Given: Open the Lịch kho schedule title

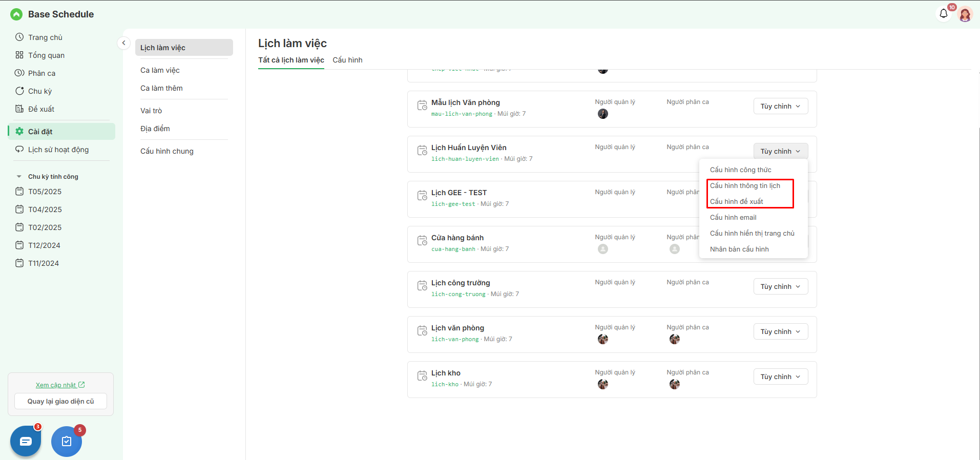Looking at the screenshot, I should pyautogui.click(x=446, y=373).
